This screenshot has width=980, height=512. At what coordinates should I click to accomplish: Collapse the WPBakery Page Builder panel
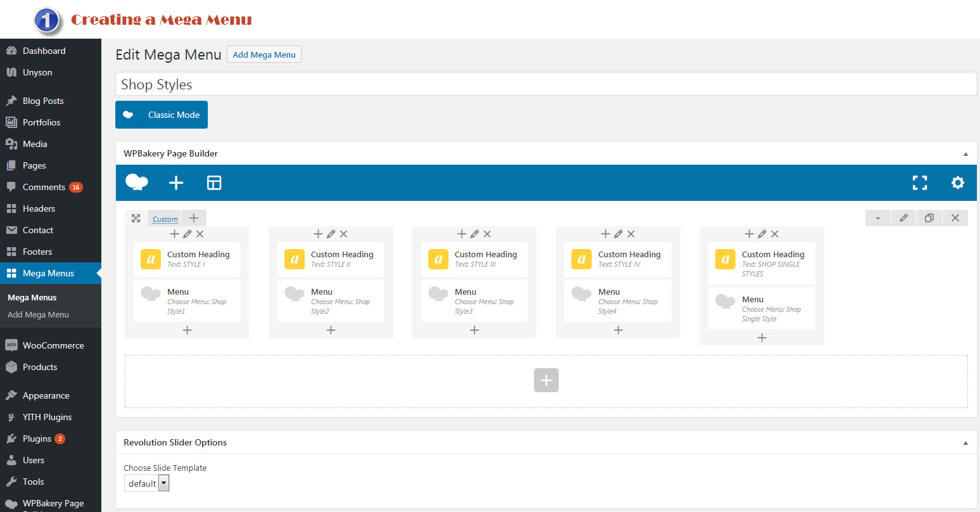click(x=965, y=153)
